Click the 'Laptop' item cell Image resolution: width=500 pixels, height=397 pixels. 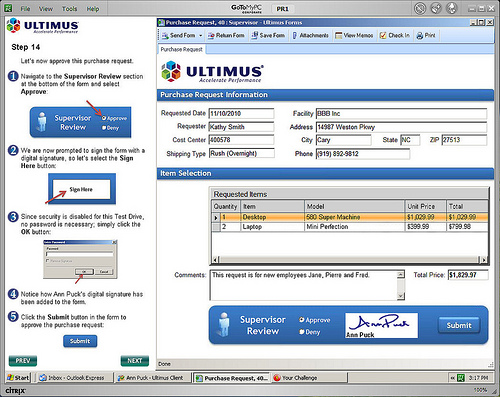[x=272, y=227]
